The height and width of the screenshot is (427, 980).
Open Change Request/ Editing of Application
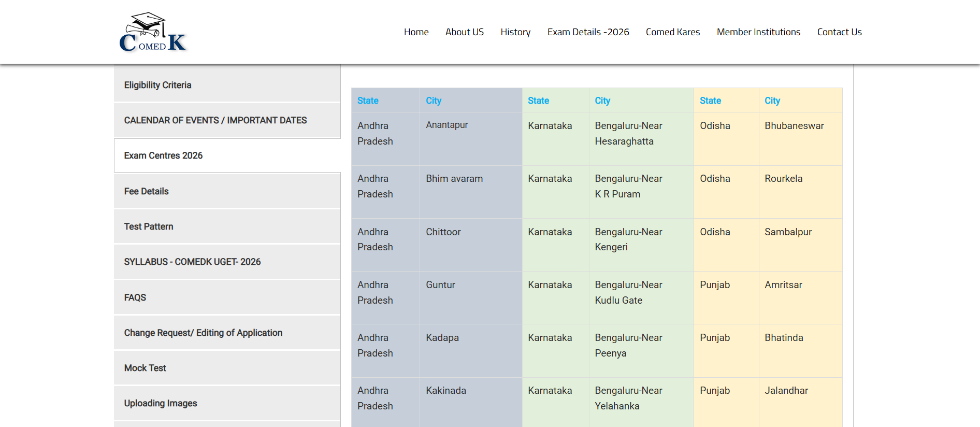[203, 333]
